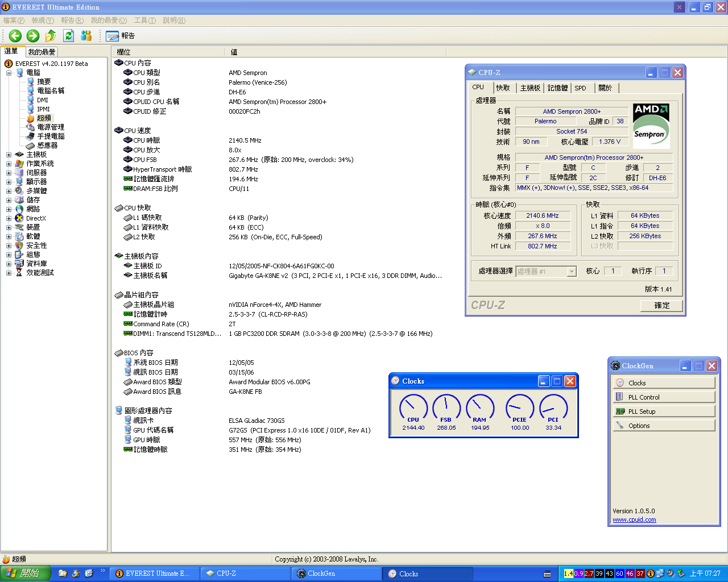
Task: Open the 檔案(F) menu
Action: click(14, 20)
